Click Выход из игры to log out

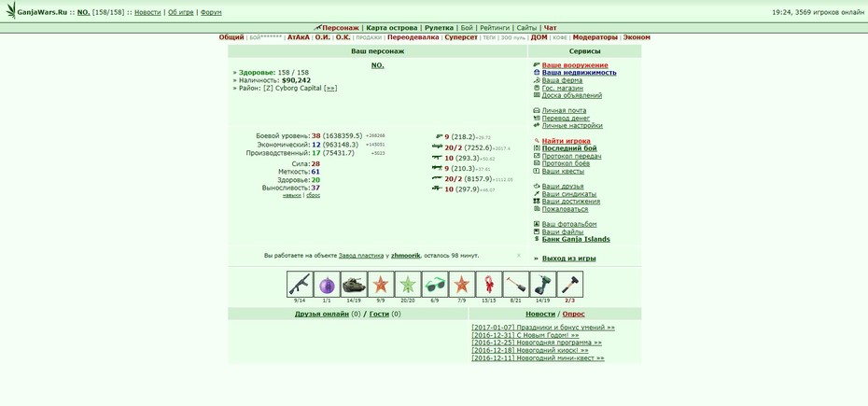569,259
